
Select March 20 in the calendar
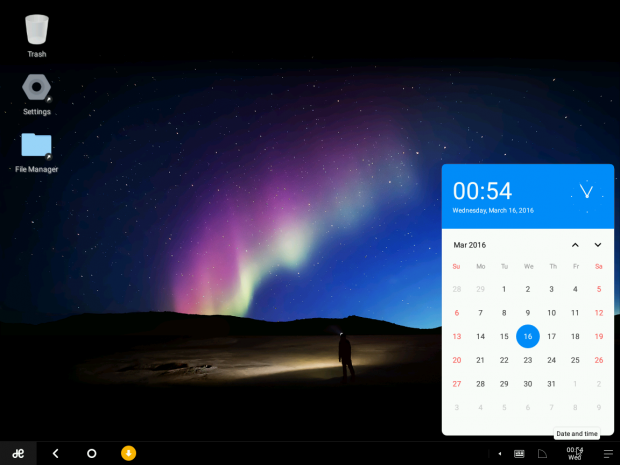pos(457,360)
